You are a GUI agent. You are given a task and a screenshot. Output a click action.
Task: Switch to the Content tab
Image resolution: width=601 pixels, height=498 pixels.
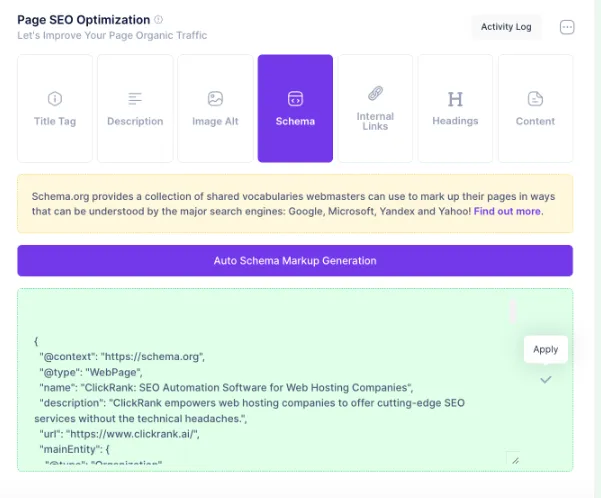(535, 108)
